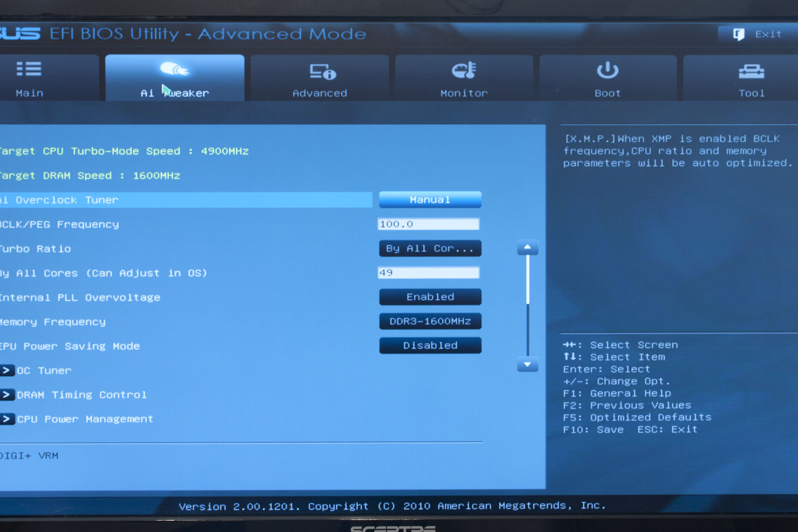Click the arrow icon beside DRAM Timing Control
Screen dimensions: 798x532
pos(7,395)
